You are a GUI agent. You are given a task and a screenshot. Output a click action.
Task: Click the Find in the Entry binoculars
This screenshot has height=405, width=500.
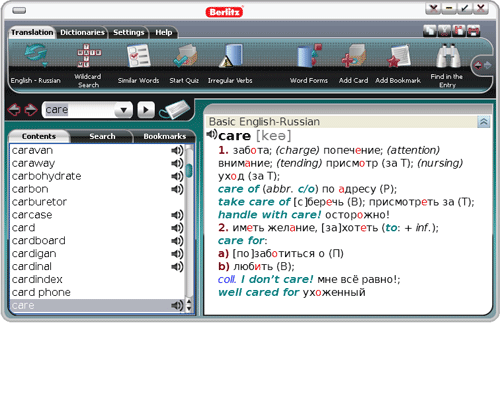tap(448, 56)
